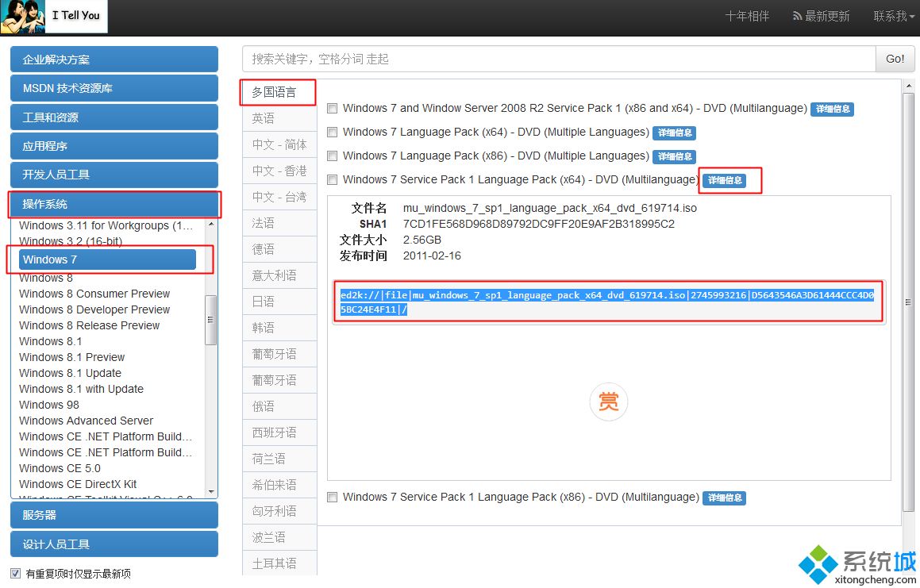Collapse the 操作系统 category
This screenshot has height=588, width=920.
coord(114,204)
